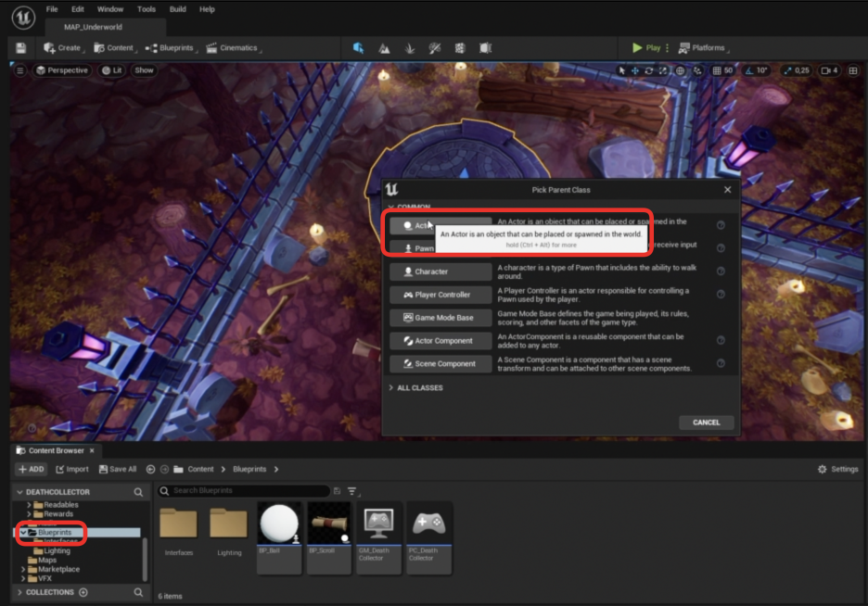Image resolution: width=868 pixels, height=606 pixels.
Task: Collapse the DEATHCOLLECTOR tree section
Action: point(19,491)
